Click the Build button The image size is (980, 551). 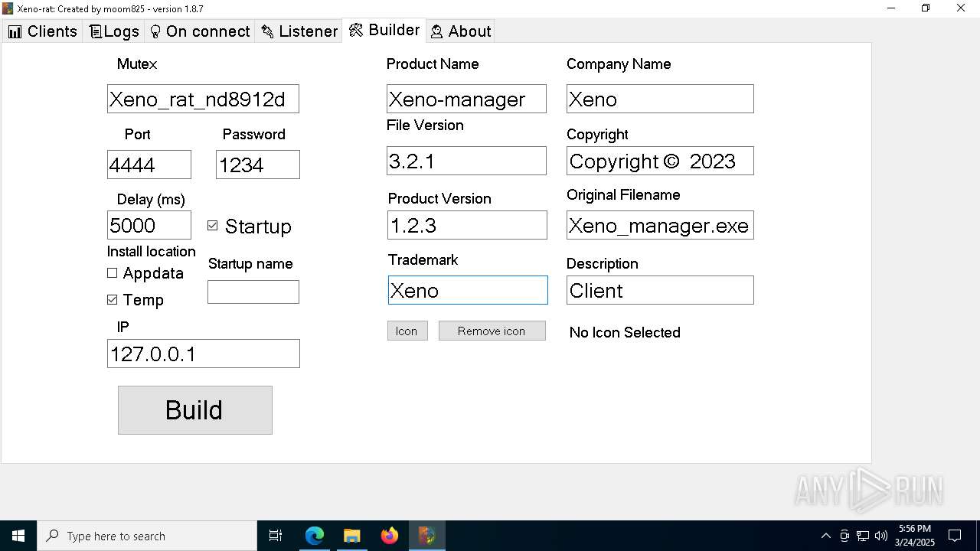pos(195,410)
